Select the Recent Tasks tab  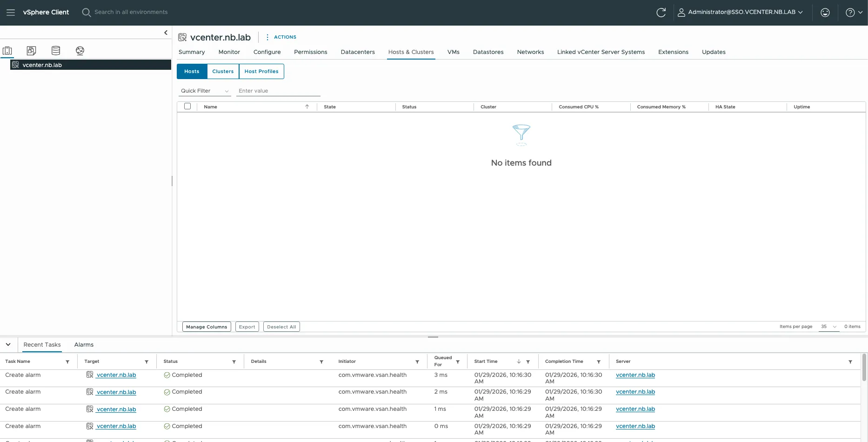42,345
